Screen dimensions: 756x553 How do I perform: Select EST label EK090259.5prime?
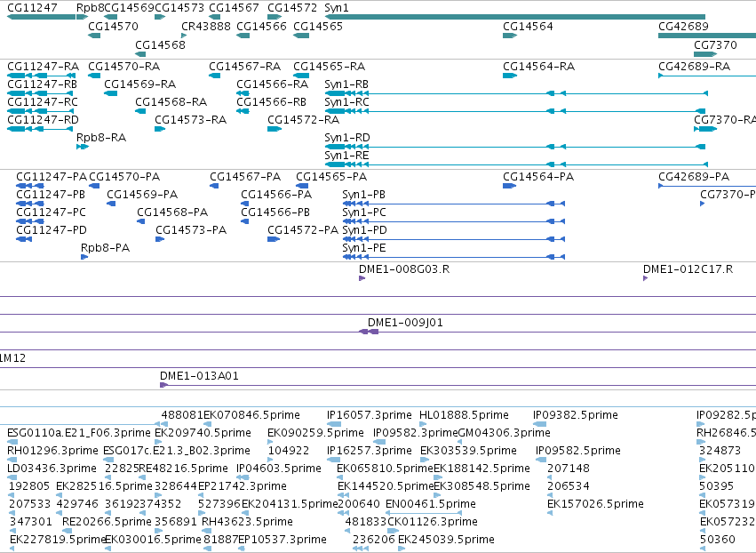click(315, 433)
